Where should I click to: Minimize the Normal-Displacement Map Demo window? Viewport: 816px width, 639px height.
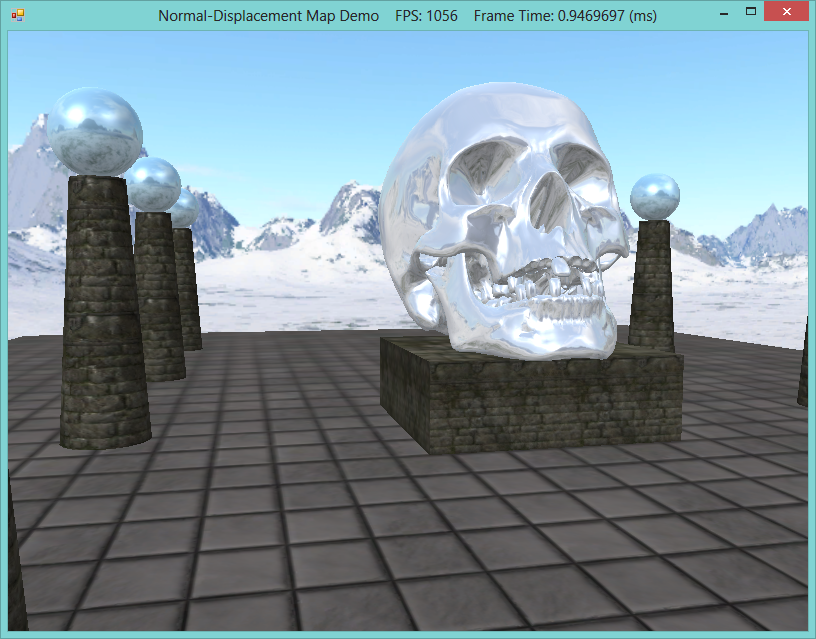(723, 14)
